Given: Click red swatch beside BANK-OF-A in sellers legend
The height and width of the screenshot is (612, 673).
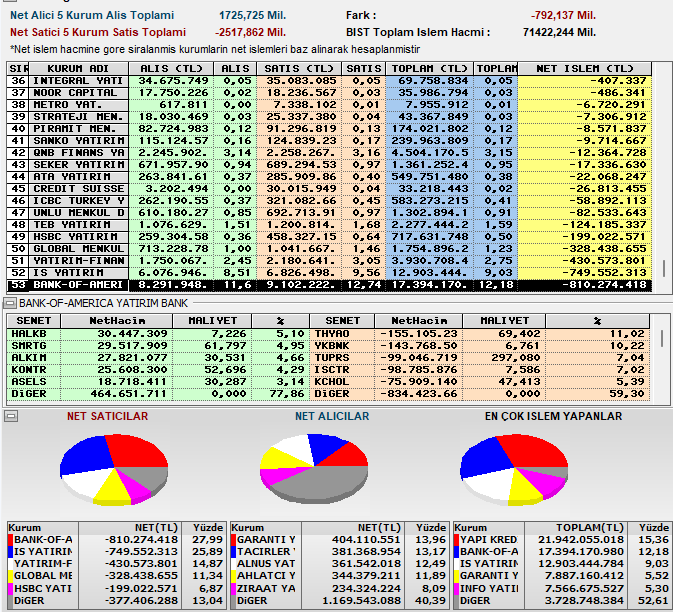Looking at the screenshot, I should coord(10,540).
